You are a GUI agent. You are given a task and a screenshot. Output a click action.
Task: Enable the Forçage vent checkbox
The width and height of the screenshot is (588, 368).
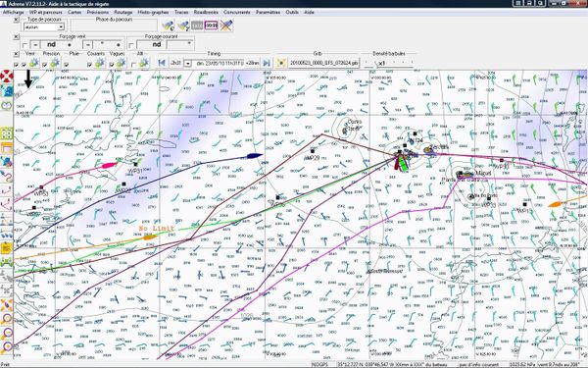click(x=24, y=45)
